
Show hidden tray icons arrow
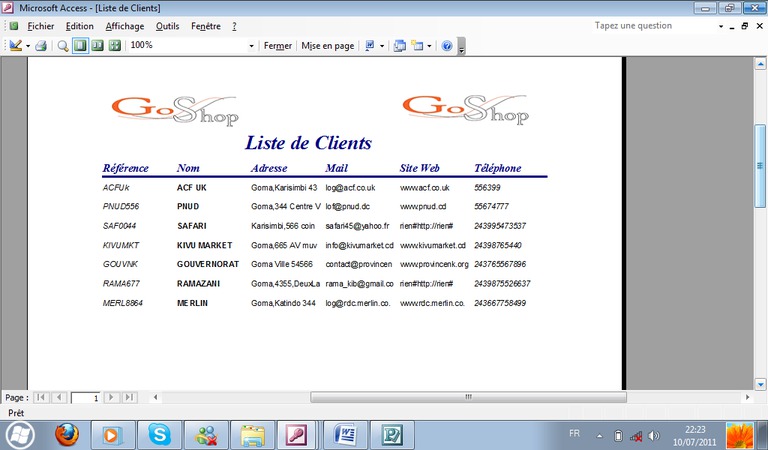pyautogui.click(x=600, y=435)
